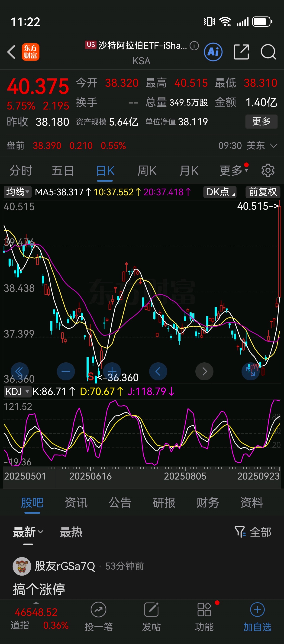Open the search magnifier icon
The width and height of the screenshot is (284, 644).
(x=268, y=52)
